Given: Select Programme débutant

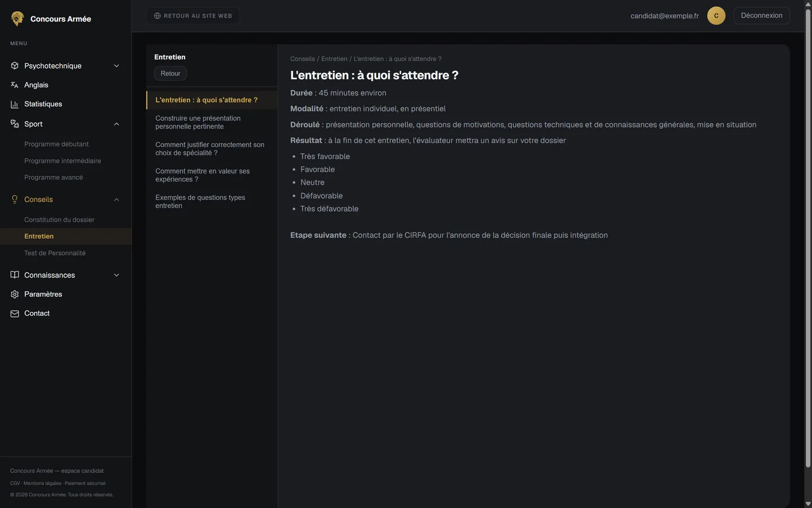Looking at the screenshot, I should (x=56, y=144).
